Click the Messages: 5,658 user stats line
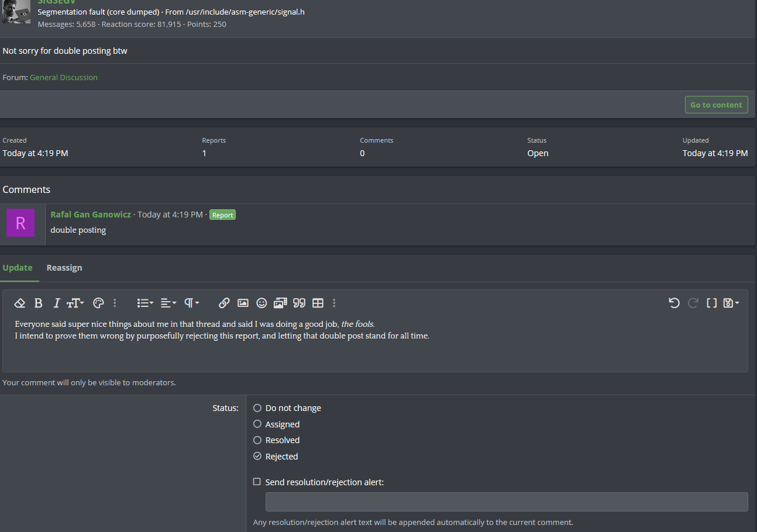 [x=132, y=24]
